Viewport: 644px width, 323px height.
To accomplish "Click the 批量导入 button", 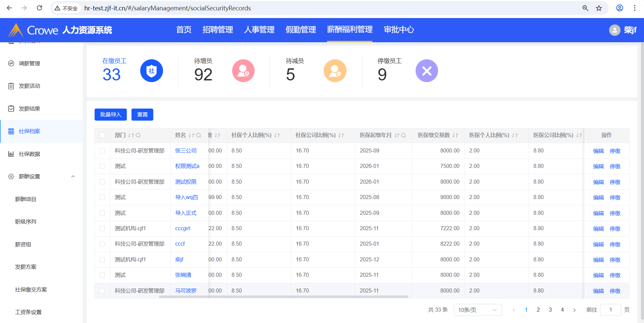I will (111, 115).
